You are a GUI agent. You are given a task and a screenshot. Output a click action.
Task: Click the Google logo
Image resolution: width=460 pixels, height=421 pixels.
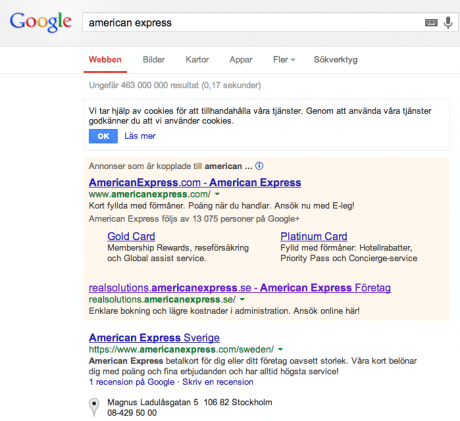(x=41, y=22)
